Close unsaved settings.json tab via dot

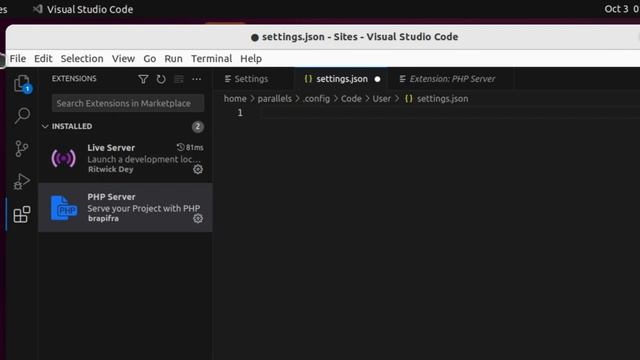coord(378,79)
